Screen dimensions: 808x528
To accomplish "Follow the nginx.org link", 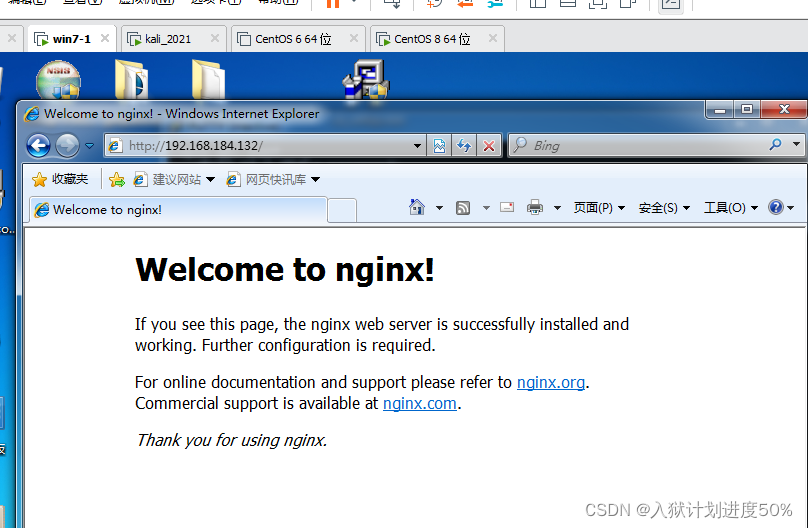I will 551,383.
